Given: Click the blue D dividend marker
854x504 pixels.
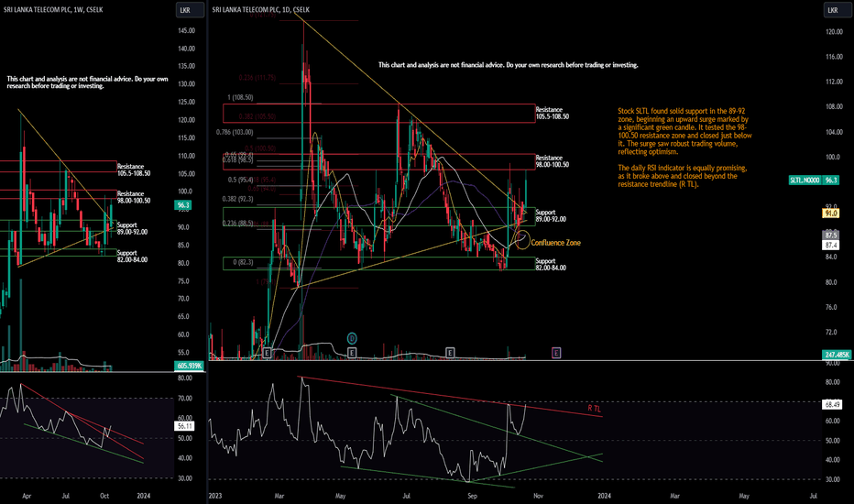Looking at the screenshot, I should point(352,338).
